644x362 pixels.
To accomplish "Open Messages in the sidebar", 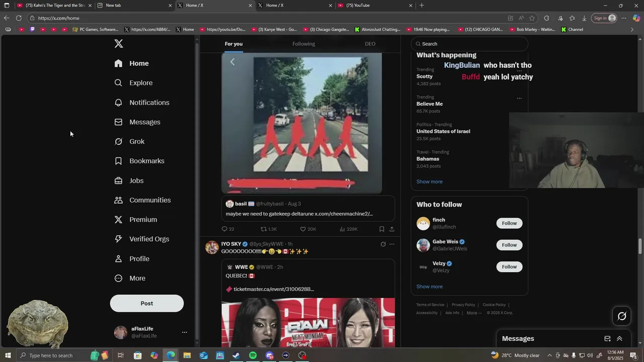I will click(137, 122).
